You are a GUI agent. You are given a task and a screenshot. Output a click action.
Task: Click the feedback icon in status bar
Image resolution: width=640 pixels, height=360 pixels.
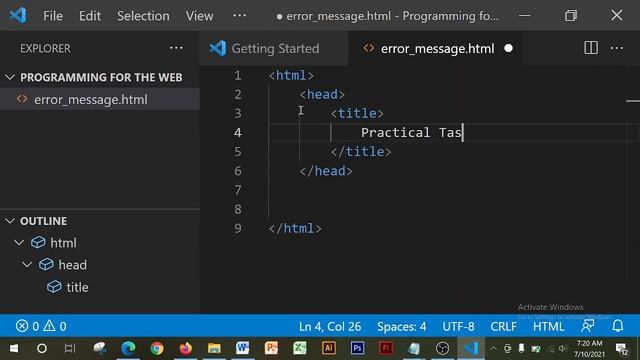click(588, 326)
